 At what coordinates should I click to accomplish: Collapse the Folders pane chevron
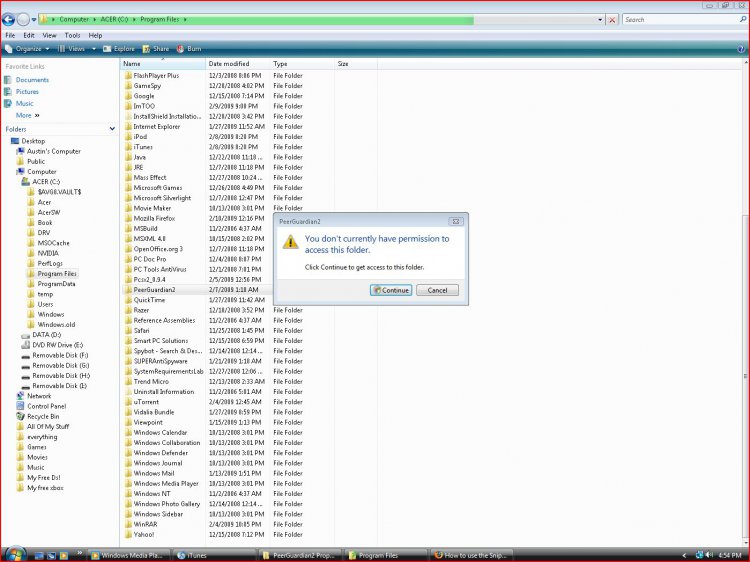[x=112, y=129]
